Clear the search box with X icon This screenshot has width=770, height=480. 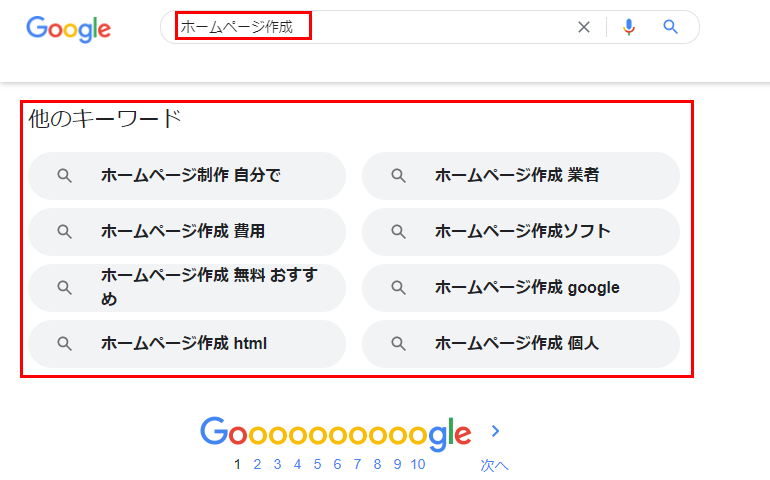click(x=584, y=27)
